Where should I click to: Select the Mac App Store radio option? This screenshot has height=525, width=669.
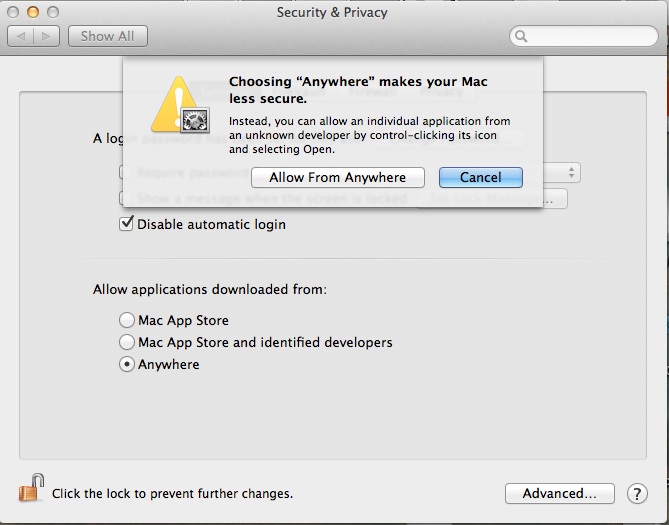126,320
